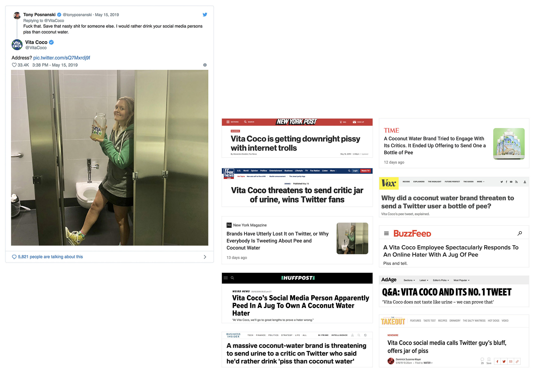Expand the Vox More menu
This screenshot has height=392, width=533.
480,182
